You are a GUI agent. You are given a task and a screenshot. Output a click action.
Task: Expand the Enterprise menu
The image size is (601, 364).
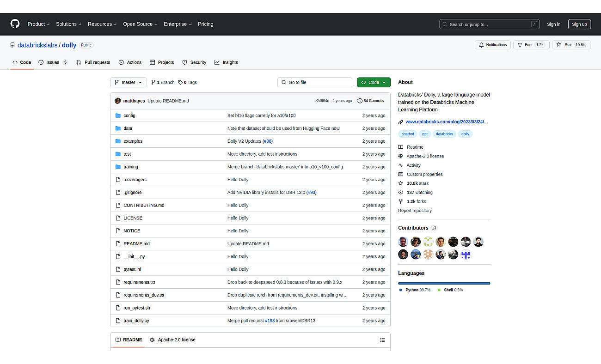[178, 24]
